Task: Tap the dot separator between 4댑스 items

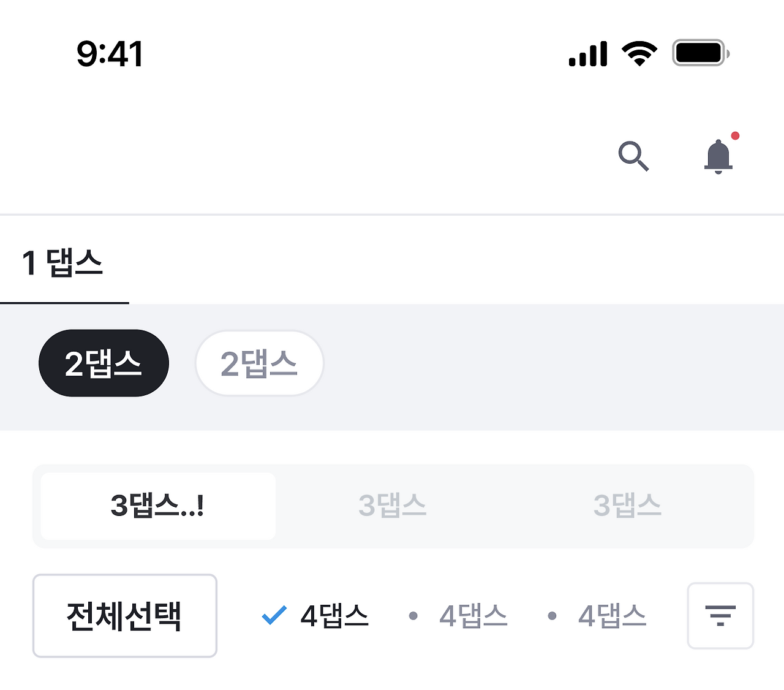Action: 413,616
